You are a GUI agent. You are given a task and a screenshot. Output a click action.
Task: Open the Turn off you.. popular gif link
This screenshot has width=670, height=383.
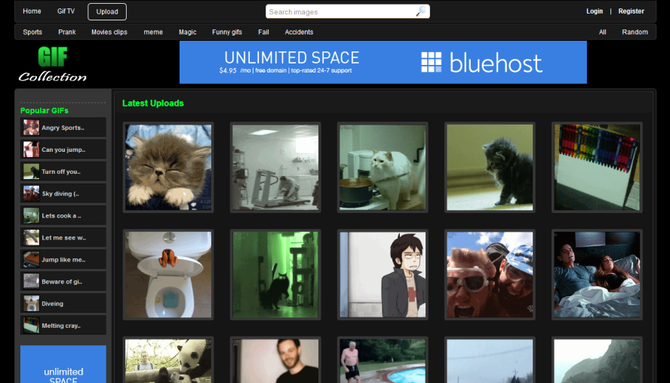pos(61,172)
